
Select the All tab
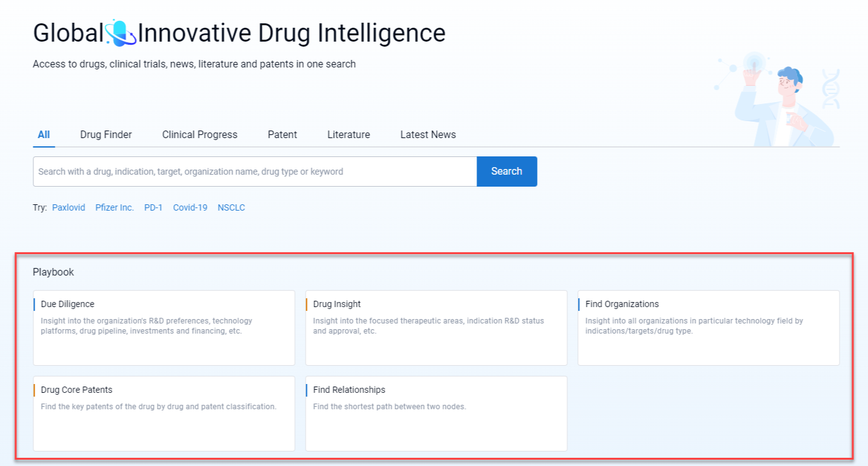tap(43, 134)
